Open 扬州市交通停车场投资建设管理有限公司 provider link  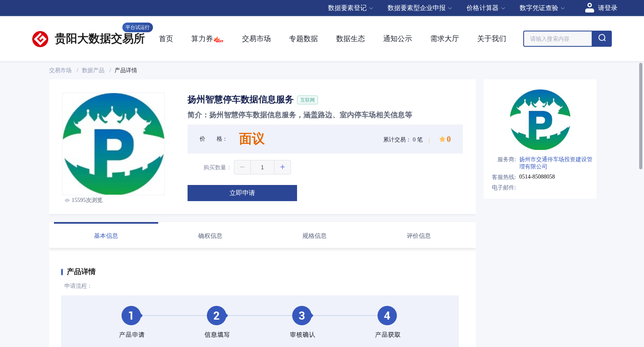(555, 163)
